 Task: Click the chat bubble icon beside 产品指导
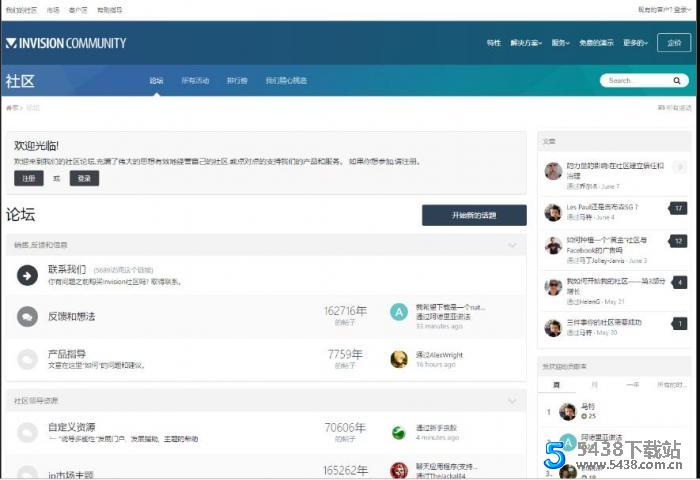click(27, 359)
